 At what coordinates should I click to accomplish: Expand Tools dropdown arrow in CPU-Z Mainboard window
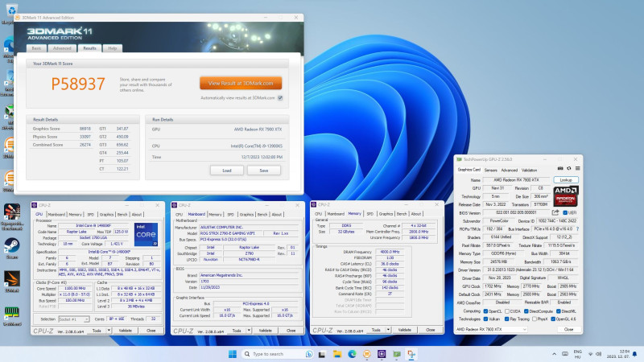[249, 331]
